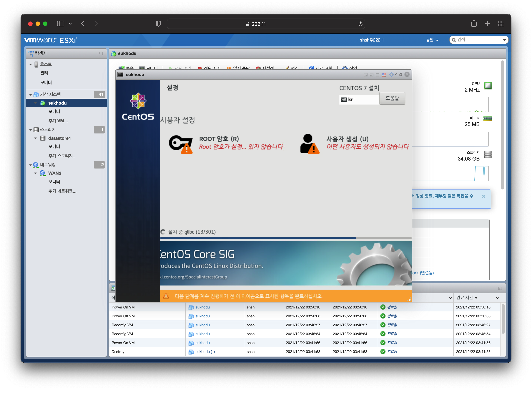The width and height of the screenshot is (532, 416).
Task: Select WAN2 network in the navigator
Action: pyautogui.click(x=55, y=173)
